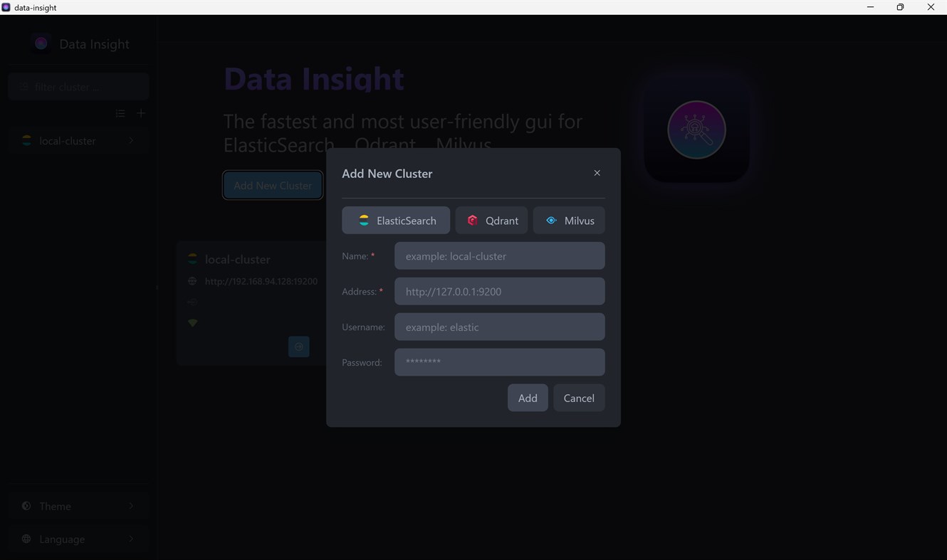Minimize the data-insight window
The height and width of the screenshot is (560, 947).
[x=870, y=7]
